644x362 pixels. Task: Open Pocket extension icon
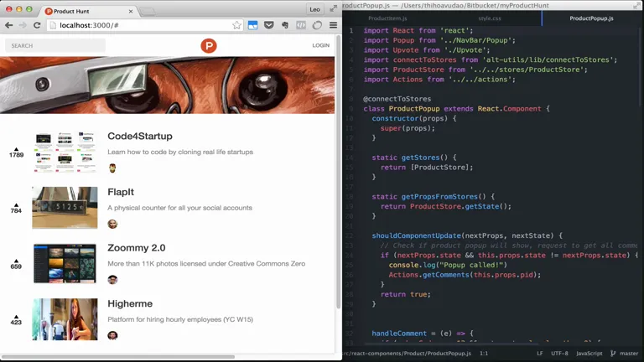[x=268, y=25]
